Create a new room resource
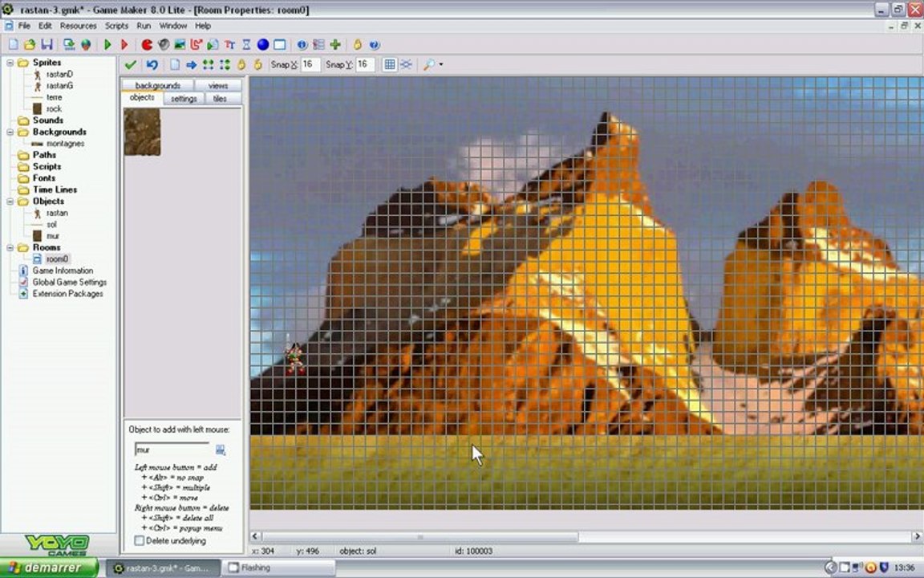 coord(279,45)
